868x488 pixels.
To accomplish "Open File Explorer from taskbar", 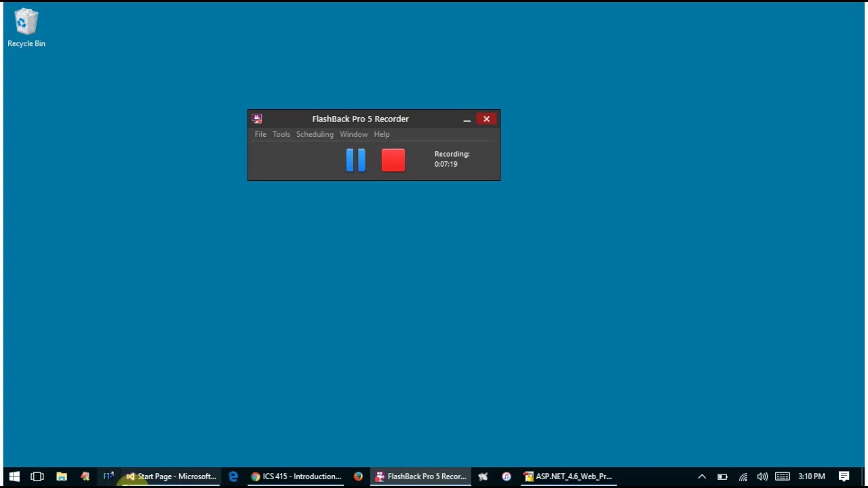I will (61, 476).
